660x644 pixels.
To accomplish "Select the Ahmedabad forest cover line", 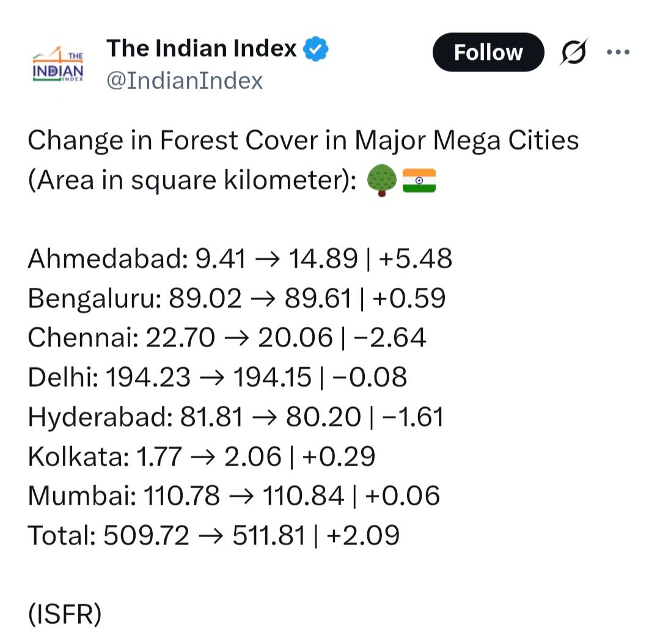I will 240,259.
